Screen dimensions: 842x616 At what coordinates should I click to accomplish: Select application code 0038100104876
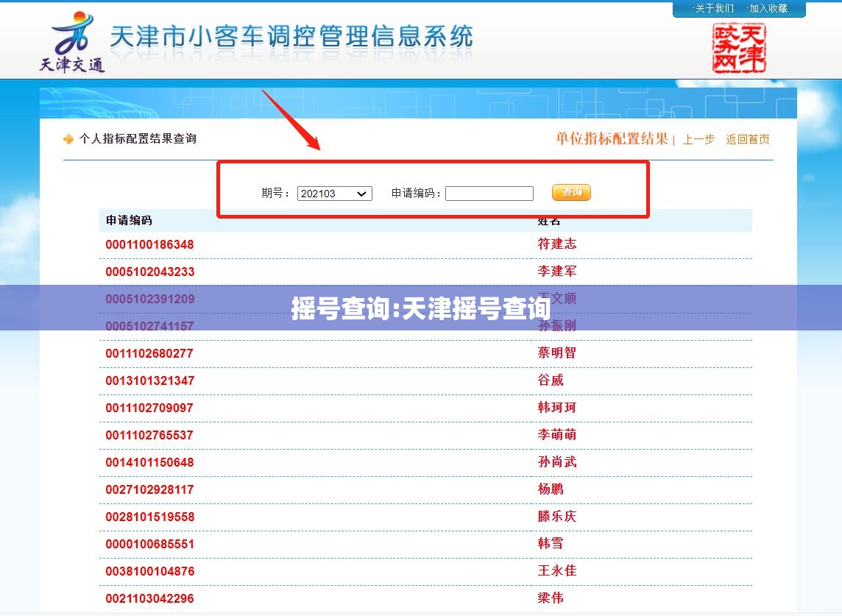tap(150, 571)
